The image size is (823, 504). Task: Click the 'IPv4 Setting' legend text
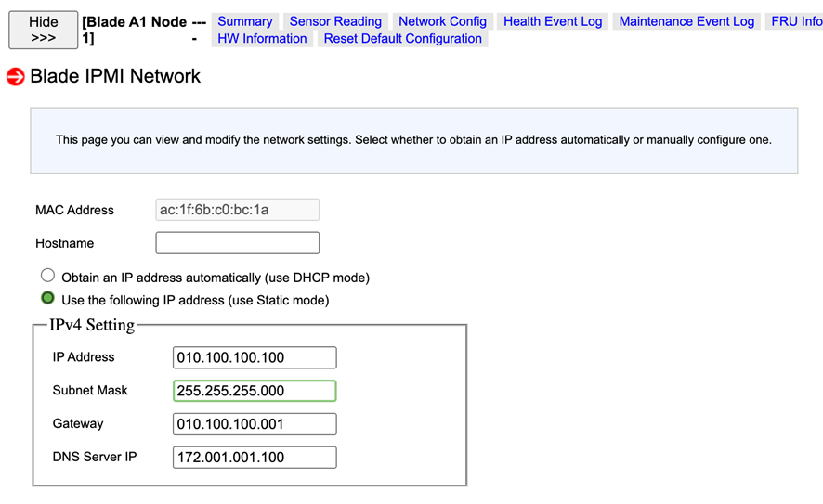92,325
